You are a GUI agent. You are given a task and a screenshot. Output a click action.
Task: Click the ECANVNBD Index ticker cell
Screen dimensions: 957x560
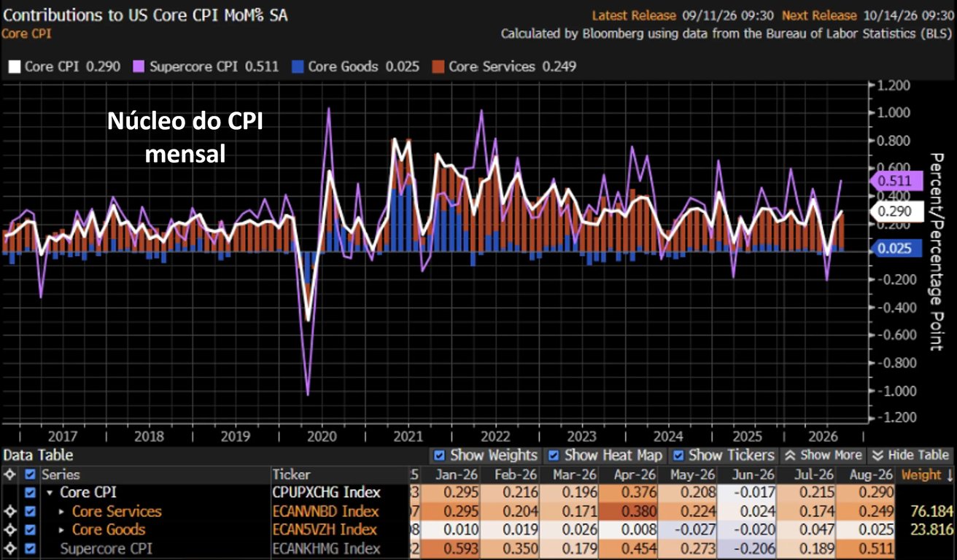325,511
